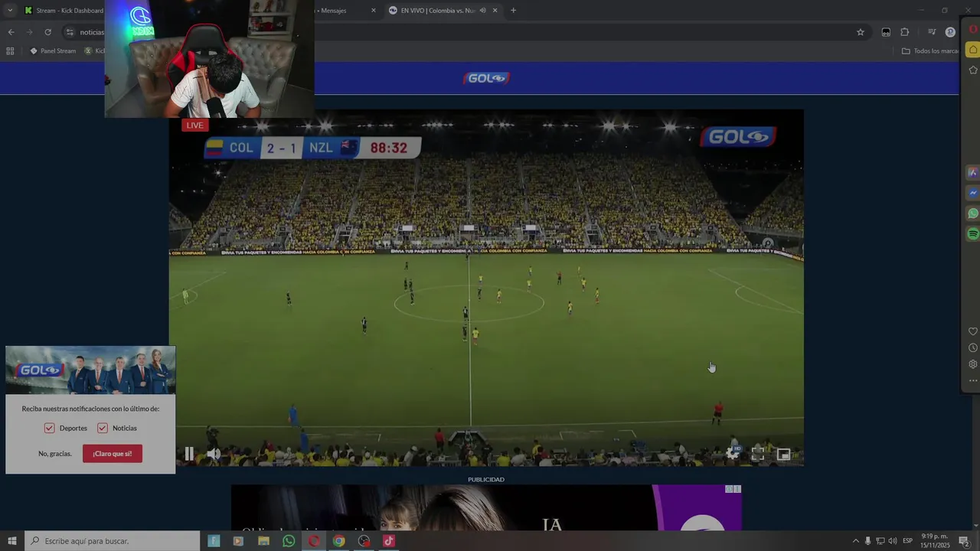Screen dimensions: 980x551
Task: Open the browser profile avatar
Action: pyautogui.click(x=950, y=32)
